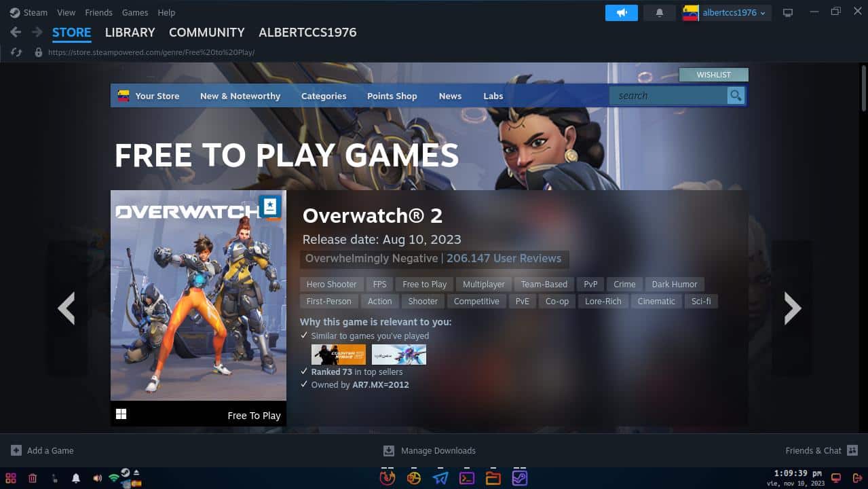Expand the Your Store menu
The width and height of the screenshot is (868, 489).
(157, 96)
